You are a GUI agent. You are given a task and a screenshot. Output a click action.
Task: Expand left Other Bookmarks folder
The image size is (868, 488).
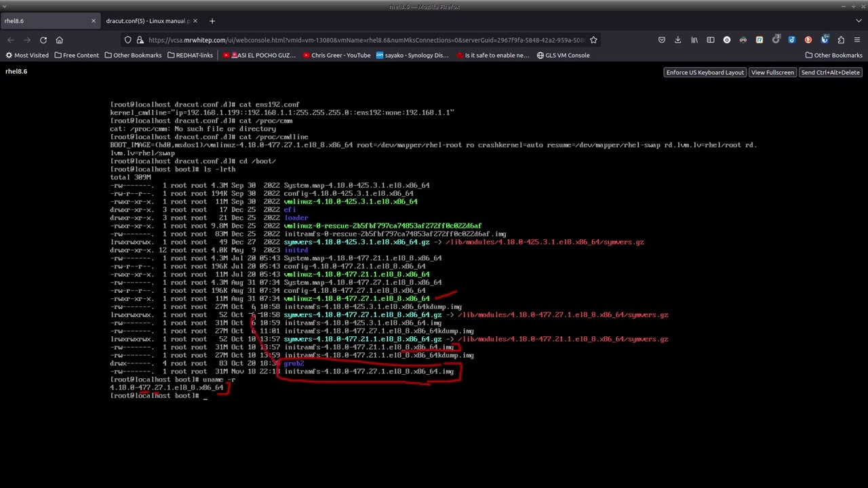click(x=133, y=56)
